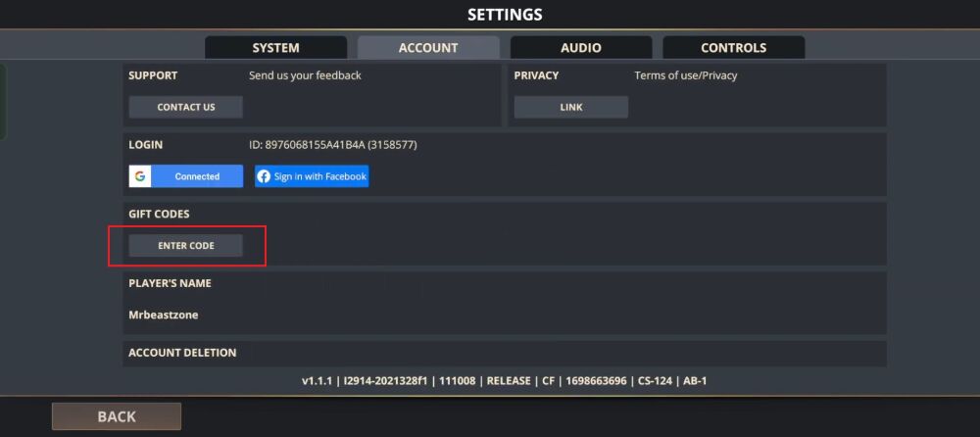The width and height of the screenshot is (980, 437).
Task: Click the Send us your feedback text
Action: coord(305,75)
